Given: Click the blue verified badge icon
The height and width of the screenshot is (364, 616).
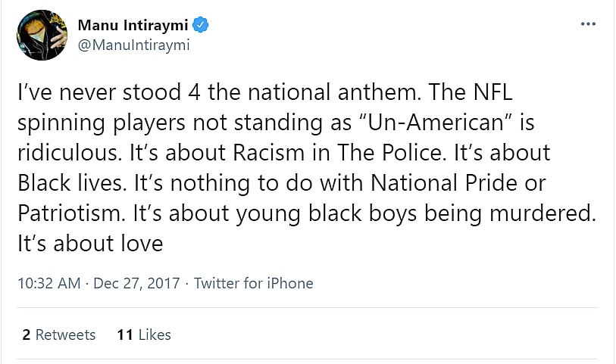Looking at the screenshot, I should point(201,26).
